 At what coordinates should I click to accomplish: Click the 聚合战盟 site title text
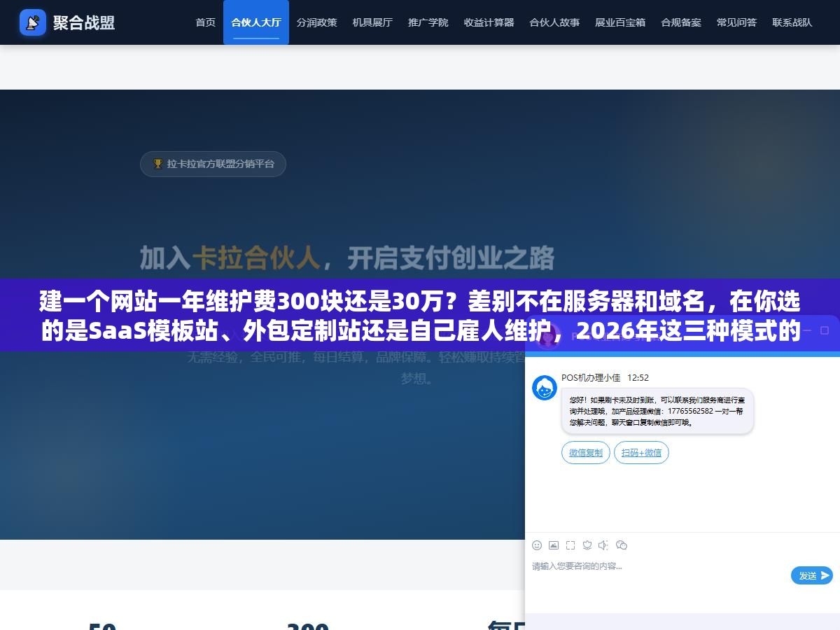(x=84, y=22)
